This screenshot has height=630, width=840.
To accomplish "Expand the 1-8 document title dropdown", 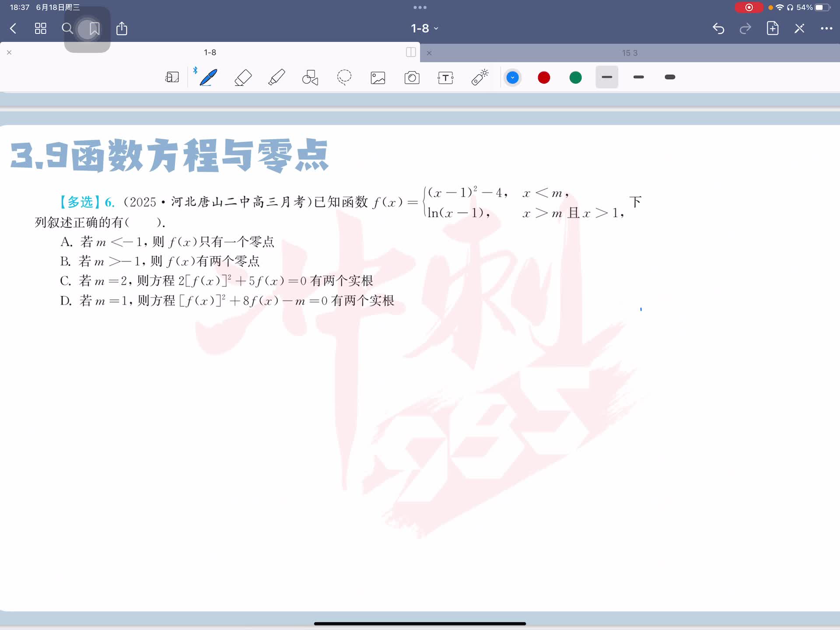I will coord(424,28).
